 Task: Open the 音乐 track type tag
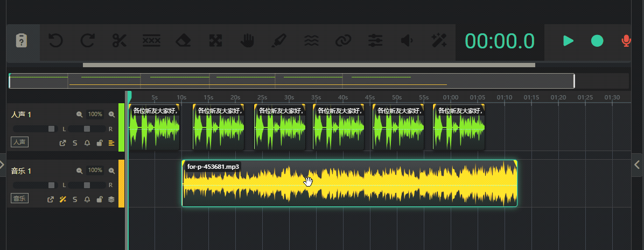click(x=19, y=199)
